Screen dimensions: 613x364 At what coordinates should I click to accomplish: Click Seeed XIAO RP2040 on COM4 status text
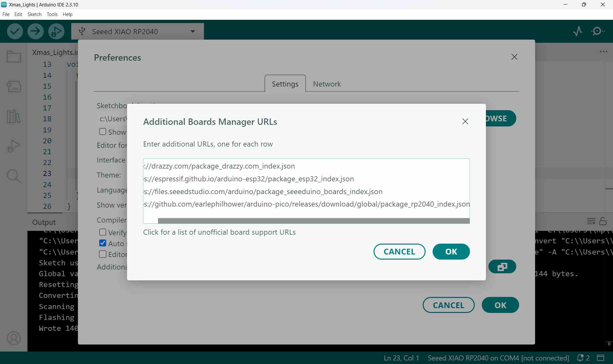498,358
